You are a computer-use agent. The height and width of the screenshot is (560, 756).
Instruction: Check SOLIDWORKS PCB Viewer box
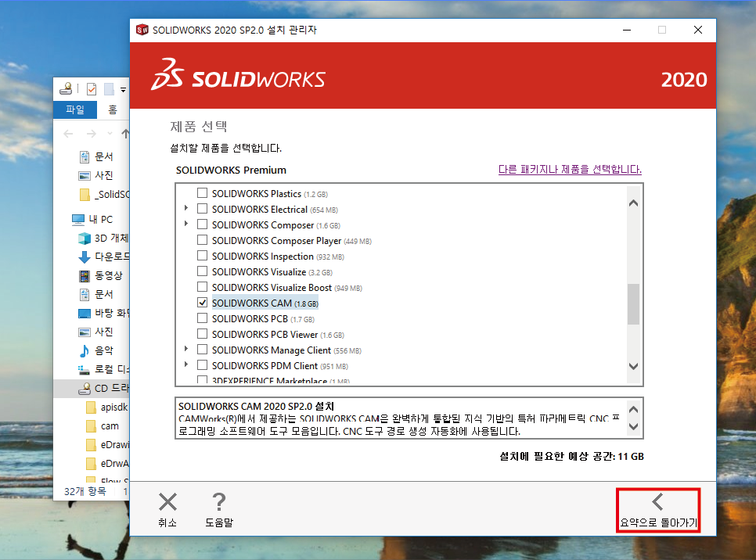pos(203,334)
